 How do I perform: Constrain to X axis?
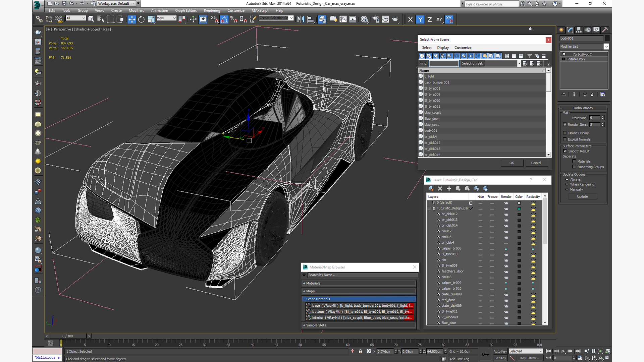pyautogui.click(x=410, y=19)
